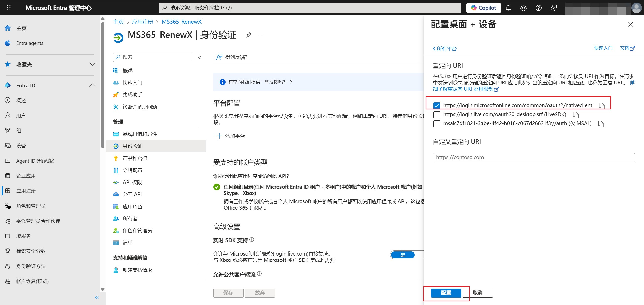
Task: Open notifications bell icon
Action: (x=508, y=8)
